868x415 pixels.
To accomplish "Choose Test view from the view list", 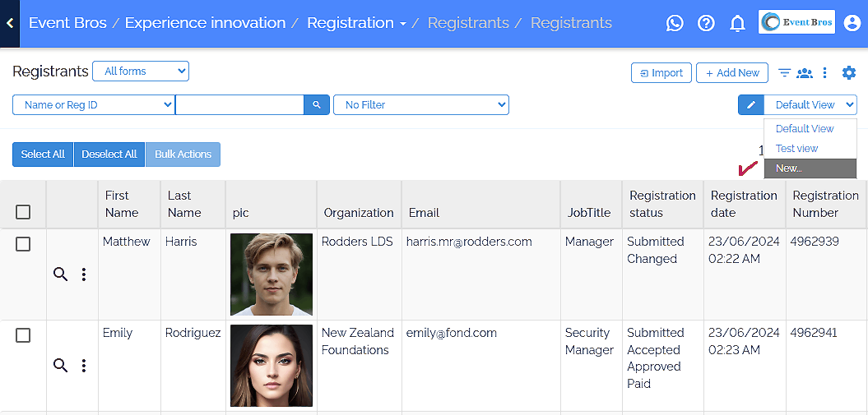I will [x=797, y=149].
